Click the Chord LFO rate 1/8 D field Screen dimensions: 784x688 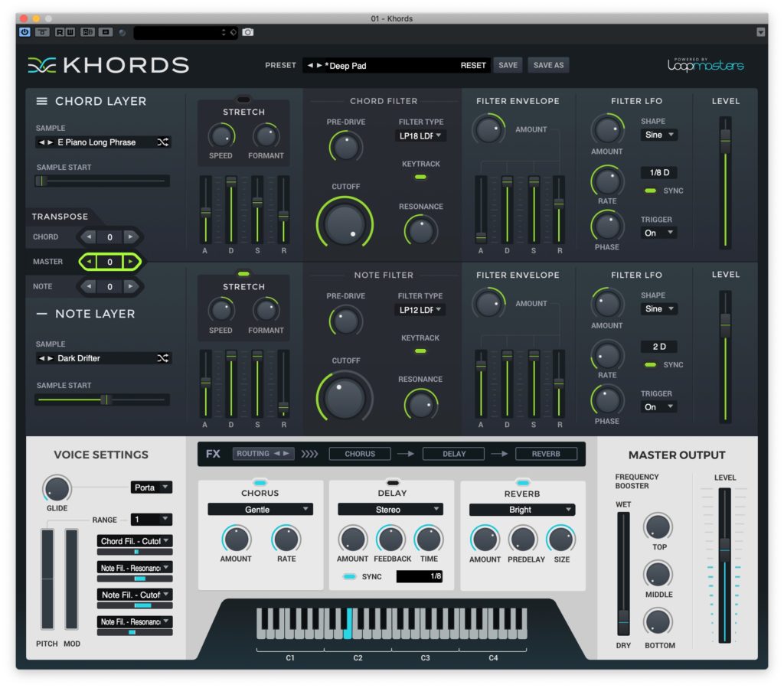pos(659,173)
